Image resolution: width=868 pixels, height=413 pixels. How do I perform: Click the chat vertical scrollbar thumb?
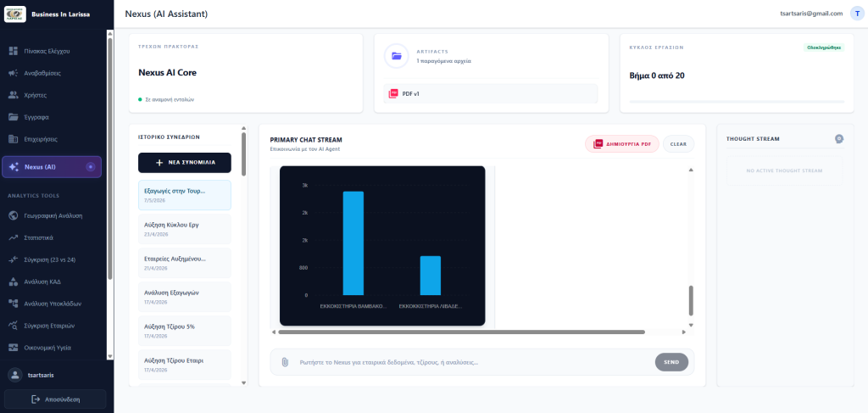(x=691, y=300)
